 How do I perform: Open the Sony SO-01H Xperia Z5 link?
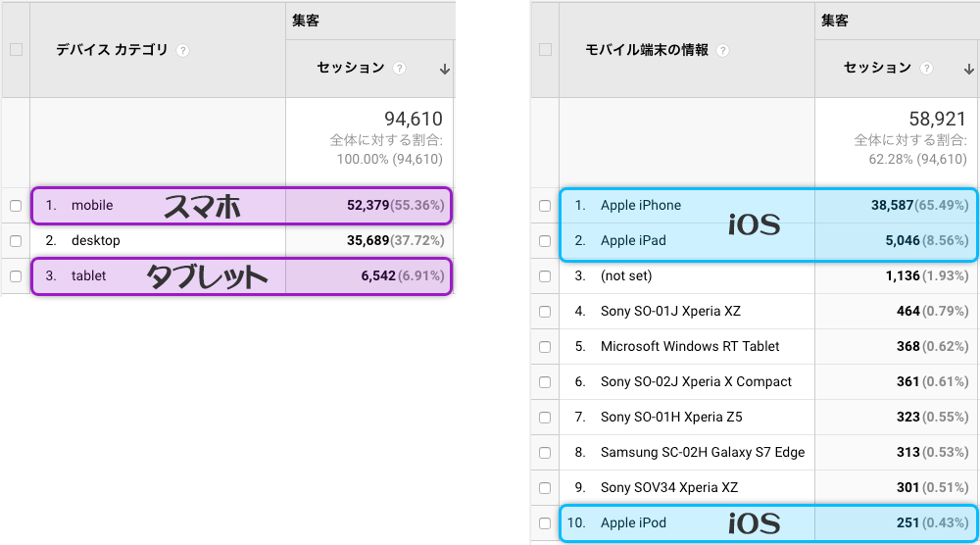tap(671, 417)
